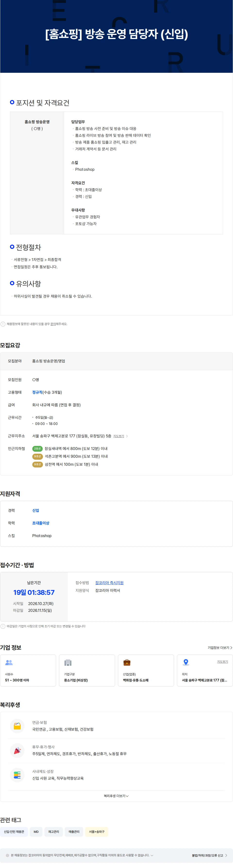Click the info icon beside 마감일은 기업의 사정으로
Image resolution: width=233 pixels, height=868 pixels.
pos(3,626)
